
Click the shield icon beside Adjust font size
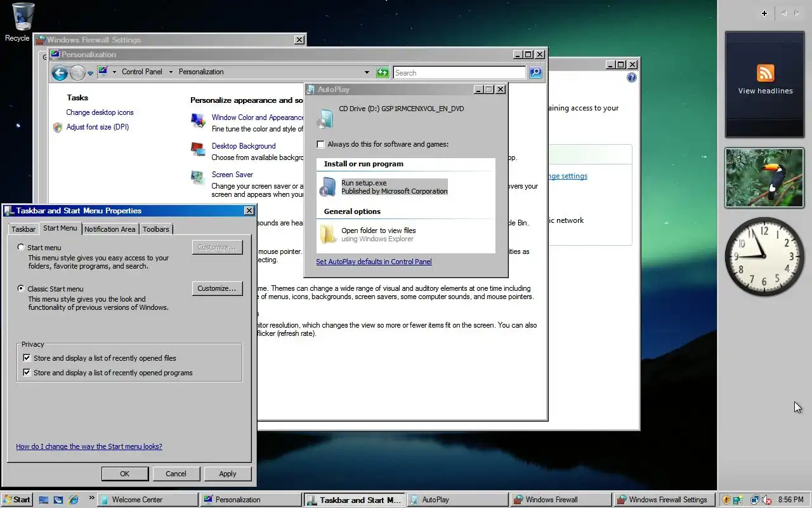tap(58, 127)
